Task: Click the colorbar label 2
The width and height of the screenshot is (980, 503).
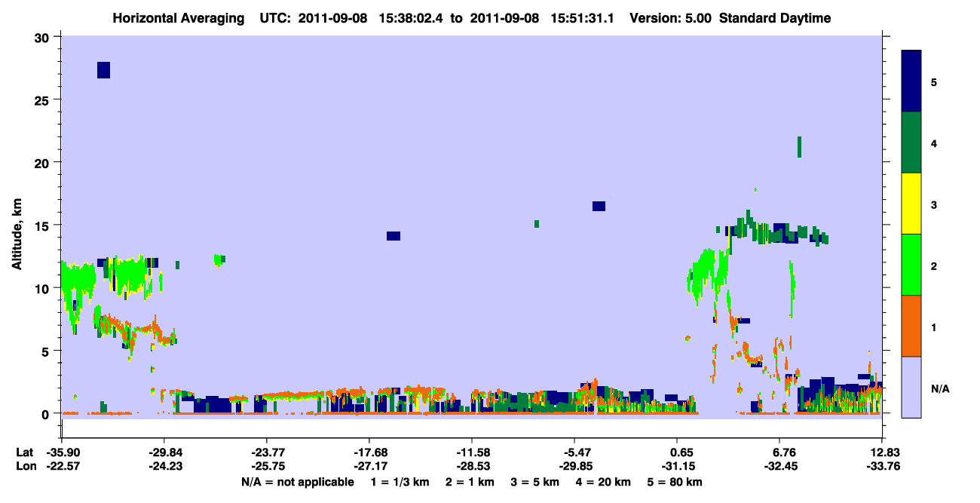Action: (x=934, y=265)
